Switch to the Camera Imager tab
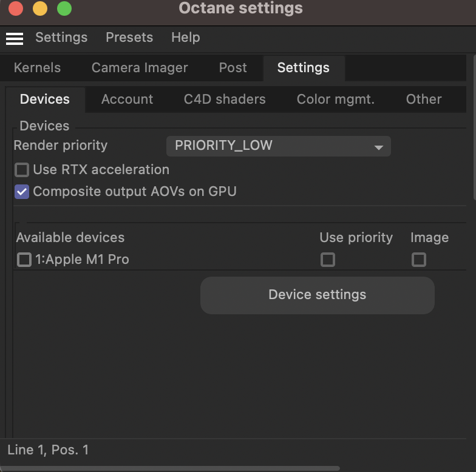The height and width of the screenshot is (472, 476). coord(140,68)
